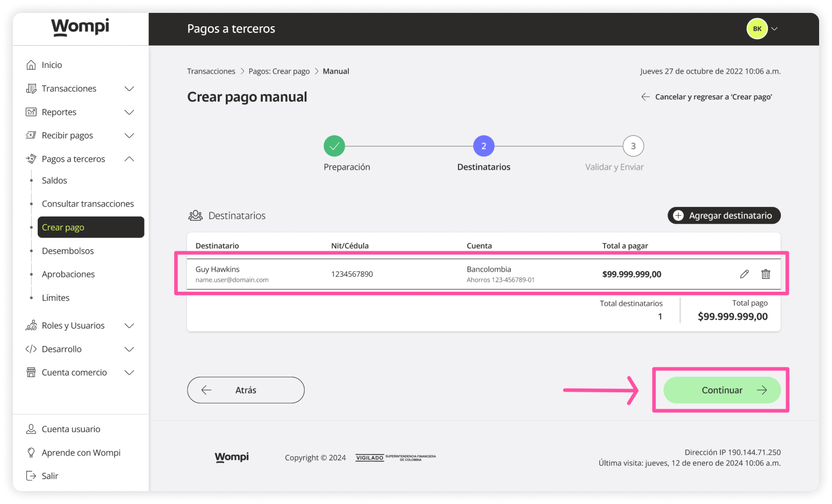Open the BK profile avatar
832x504 pixels.
757,28
